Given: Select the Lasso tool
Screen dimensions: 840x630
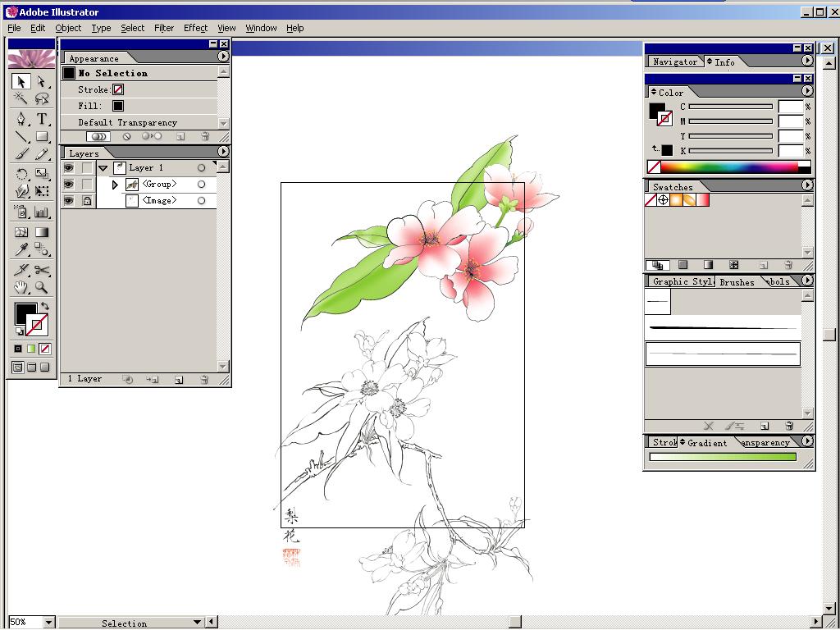Looking at the screenshot, I should tap(42, 98).
